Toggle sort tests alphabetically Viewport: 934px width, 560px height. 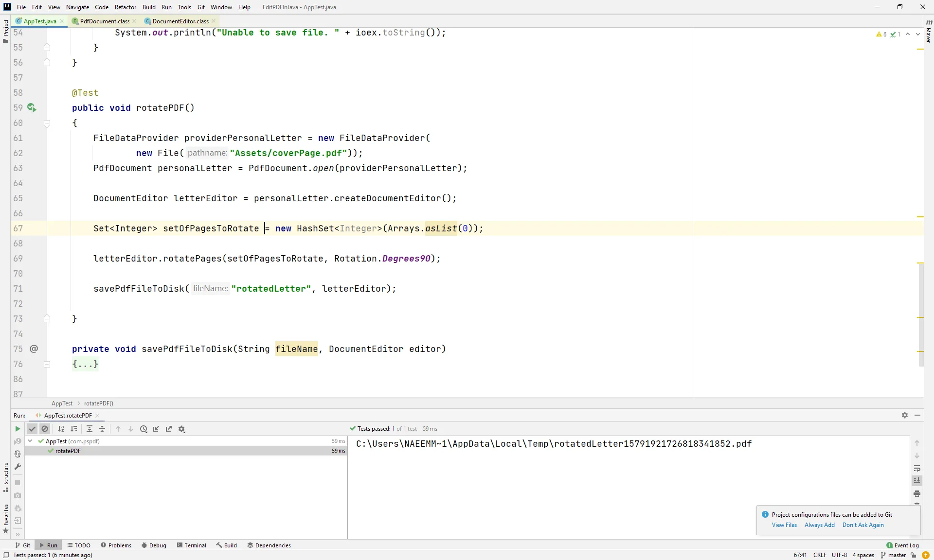coord(61,429)
